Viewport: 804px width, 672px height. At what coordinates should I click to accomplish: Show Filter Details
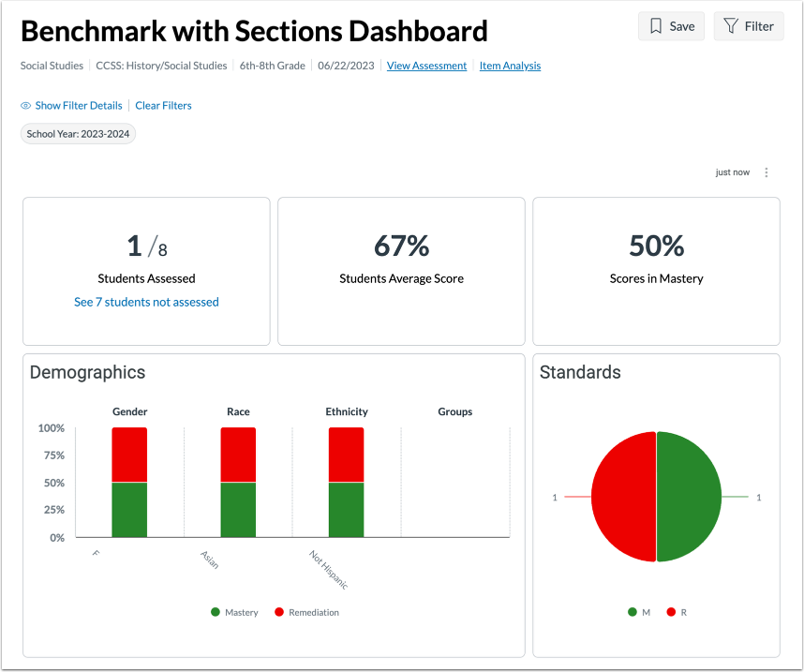(x=79, y=106)
